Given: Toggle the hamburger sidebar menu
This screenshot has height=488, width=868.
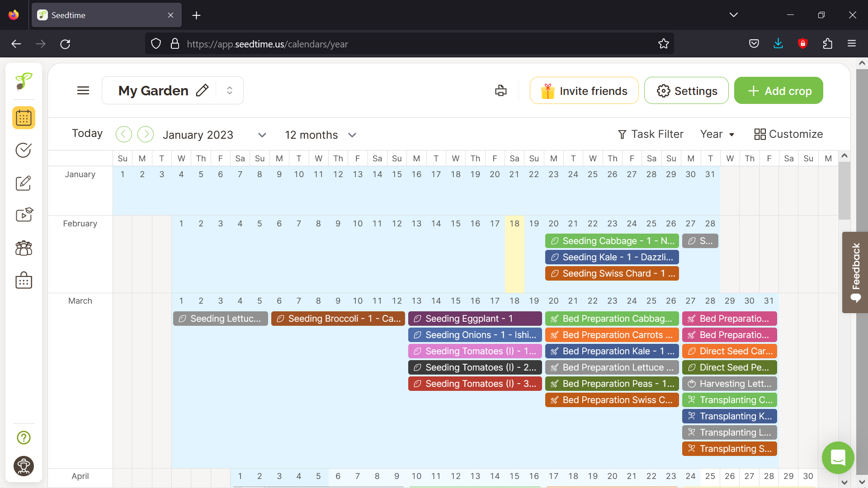Looking at the screenshot, I should (x=83, y=90).
